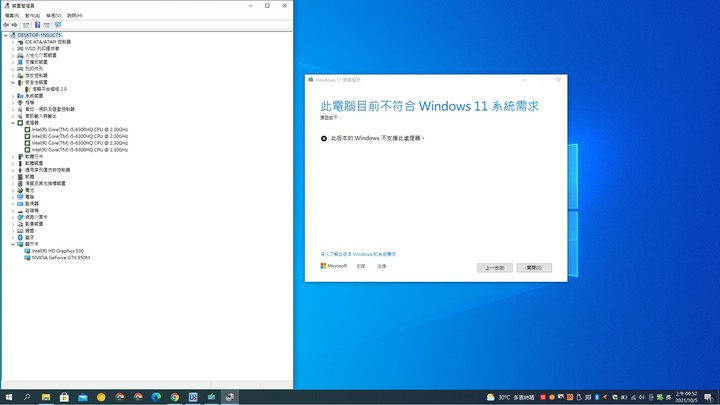Open the notification center icon
The height and width of the screenshot is (405, 720).
click(x=709, y=397)
